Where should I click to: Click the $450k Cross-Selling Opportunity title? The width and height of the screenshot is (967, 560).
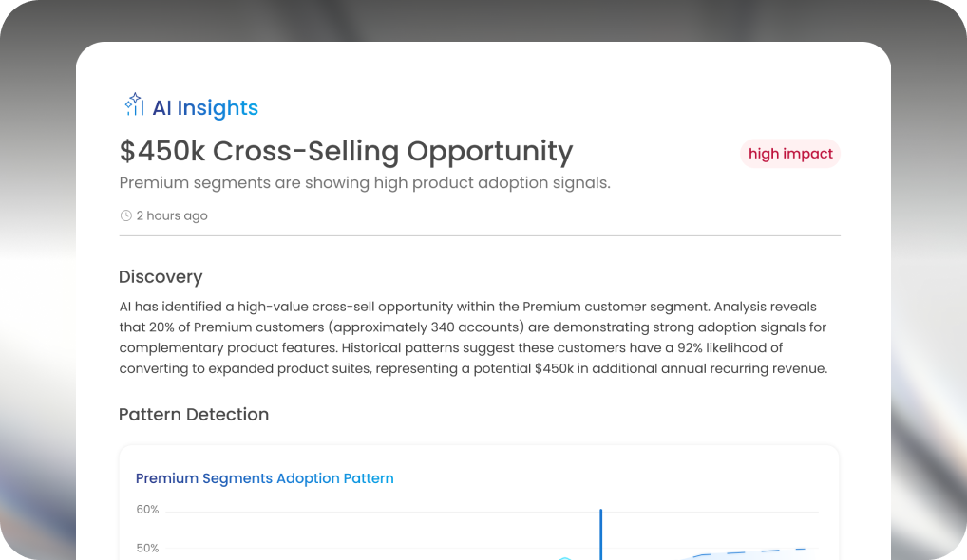pyautogui.click(x=346, y=151)
